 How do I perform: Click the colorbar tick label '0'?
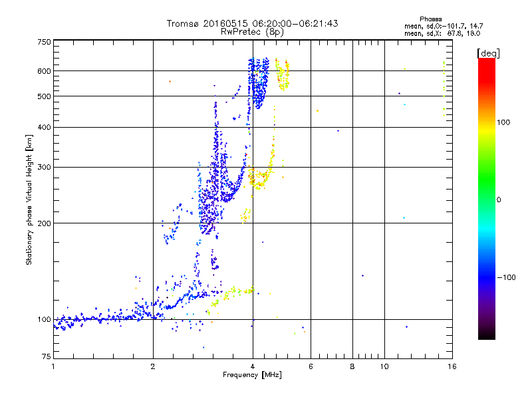coord(499,199)
